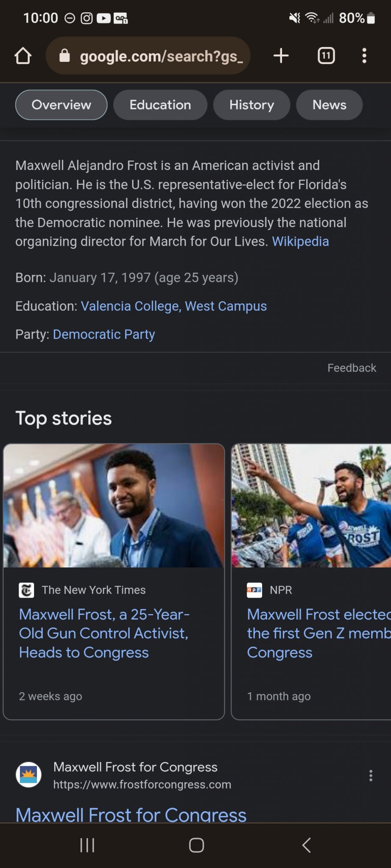Open Android recent apps button
Image resolution: width=391 pixels, height=868 pixels.
pos(87,845)
